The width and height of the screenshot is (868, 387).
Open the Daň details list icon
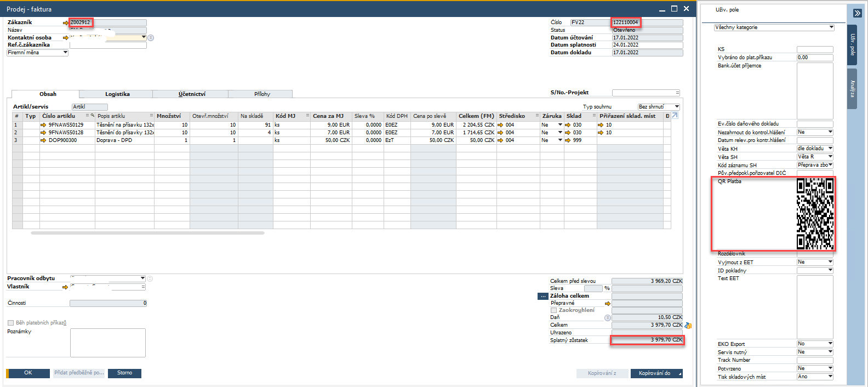pyautogui.click(x=607, y=318)
